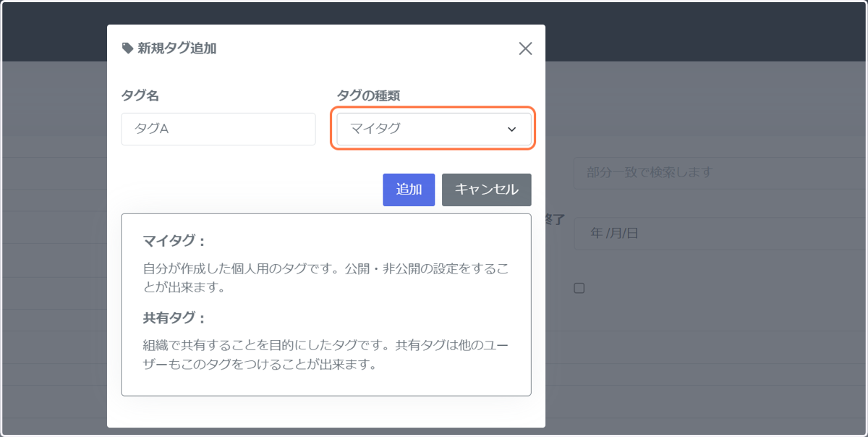Screen dimensions: 868x437
Task: Click the タグの種類 label
Action: point(368,95)
